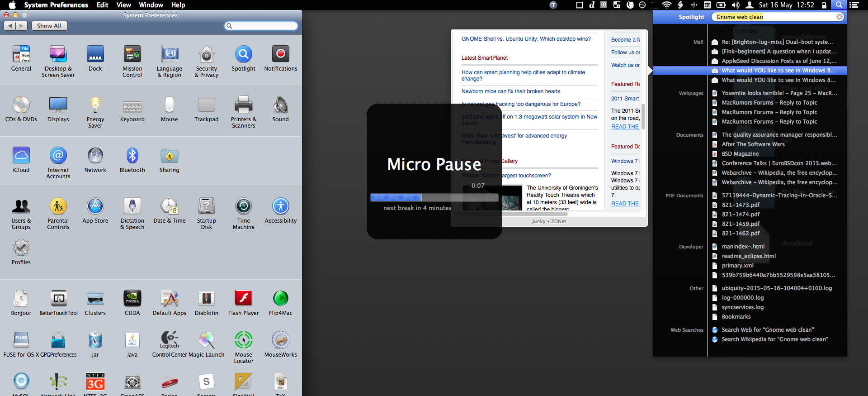The width and height of the screenshot is (868, 396).
Task: Open Flash Player preferences
Action: pyautogui.click(x=244, y=303)
